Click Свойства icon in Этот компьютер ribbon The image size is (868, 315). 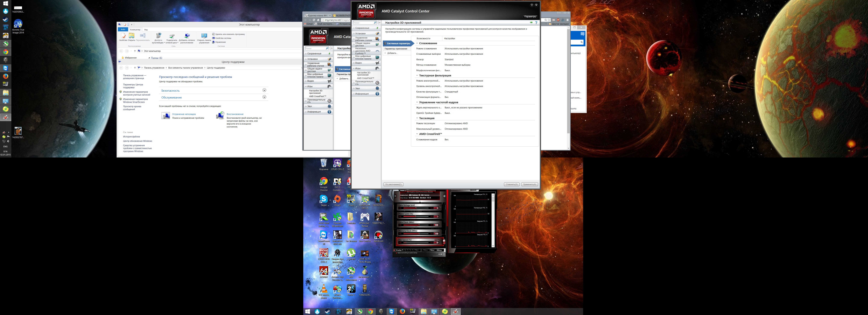click(x=123, y=37)
